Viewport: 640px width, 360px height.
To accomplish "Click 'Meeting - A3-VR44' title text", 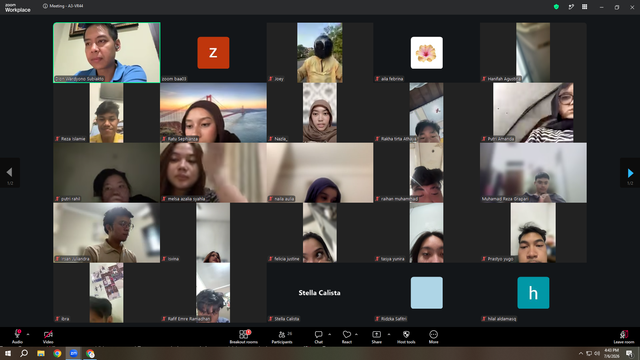I will (x=66, y=6).
